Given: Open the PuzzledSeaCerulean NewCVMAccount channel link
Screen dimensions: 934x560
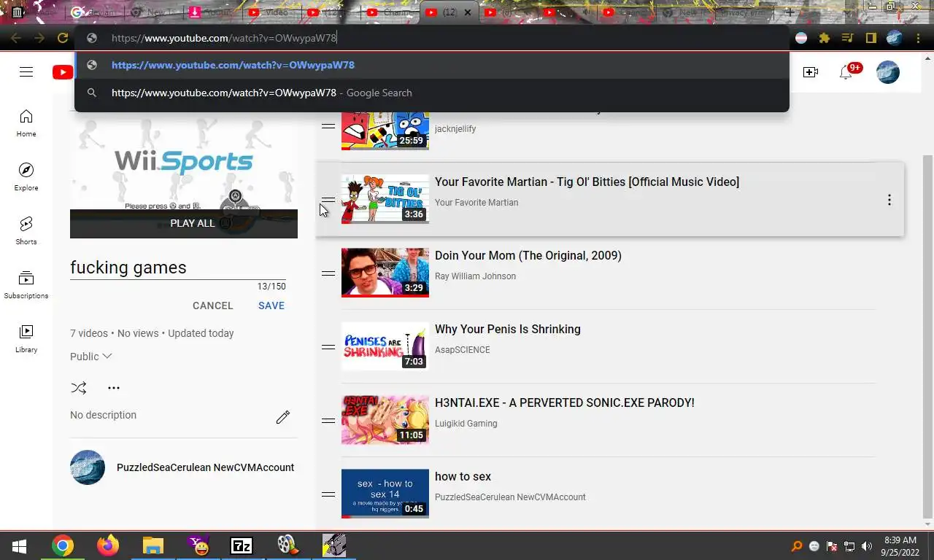Looking at the screenshot, I should point(205,467).
